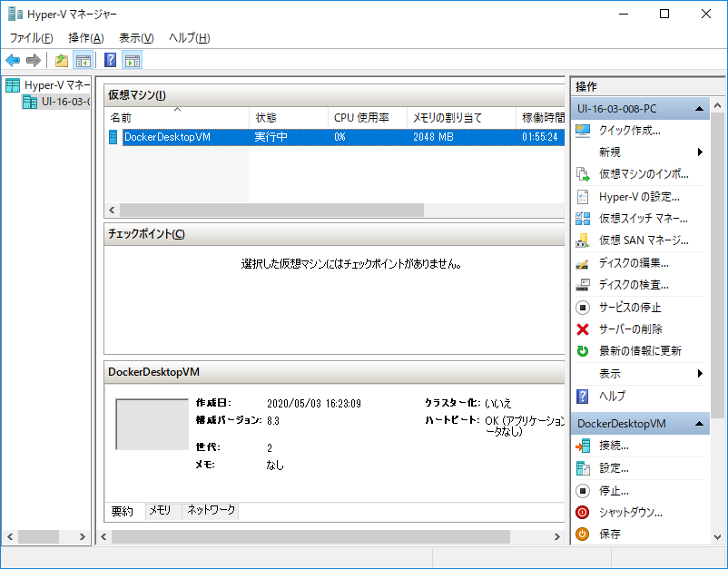Click the Refresh (最新の情報に更新) icon
The width and height of the screenshot is (728, 569).
click(582, 351)
